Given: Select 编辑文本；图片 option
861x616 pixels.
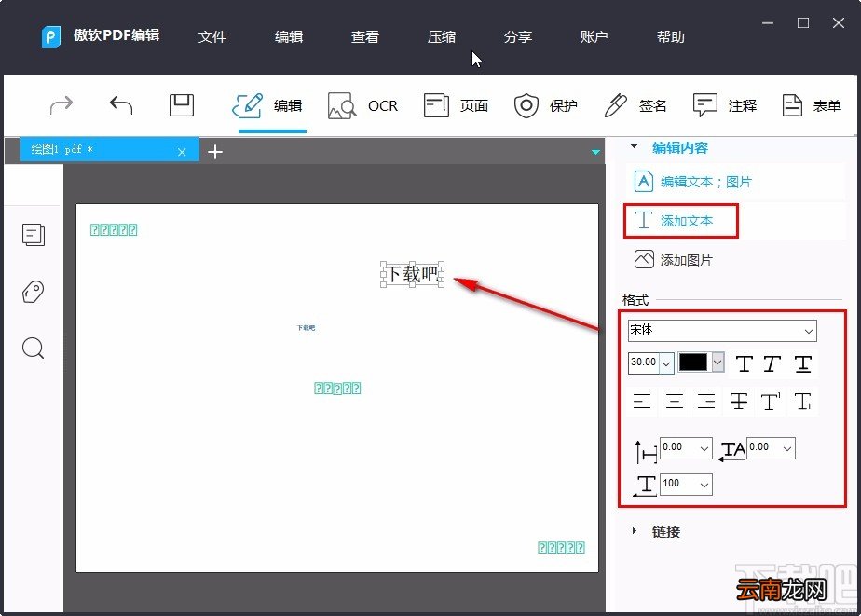Looking at the screenshot, I should coord(693,182).
